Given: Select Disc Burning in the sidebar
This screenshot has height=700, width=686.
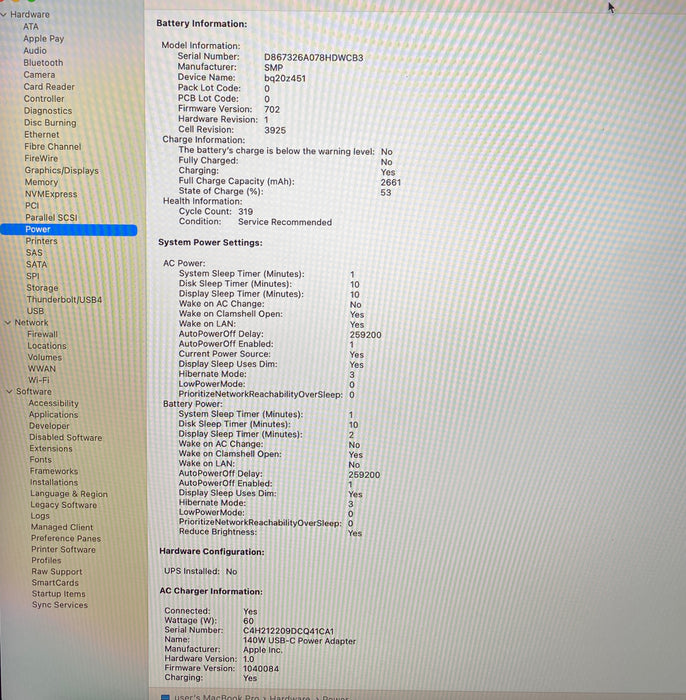Looking at the screenshot, I should coord(50,122).
